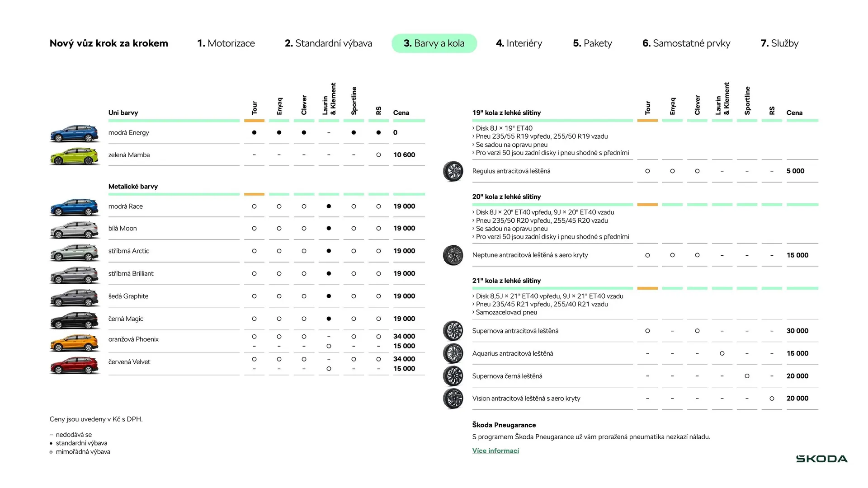
Task: Select the šedá Graphite car thumbnail
Action: [x=75, y=297]
